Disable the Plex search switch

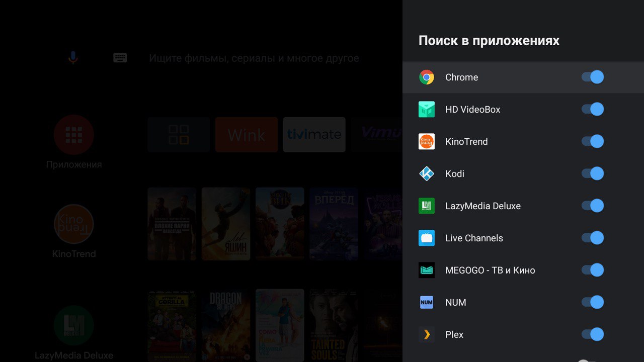(x=593, y=335)
